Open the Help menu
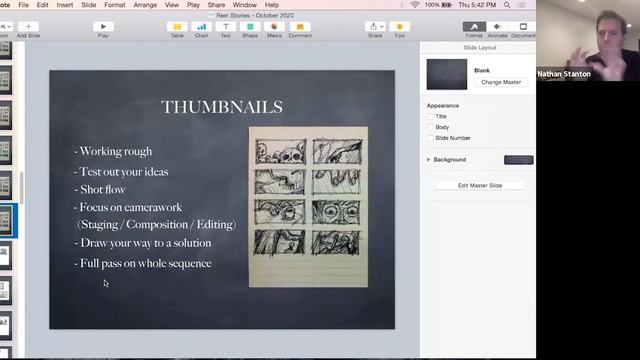The height and width of the screenshot is (360, 640). tap(272, 5)
